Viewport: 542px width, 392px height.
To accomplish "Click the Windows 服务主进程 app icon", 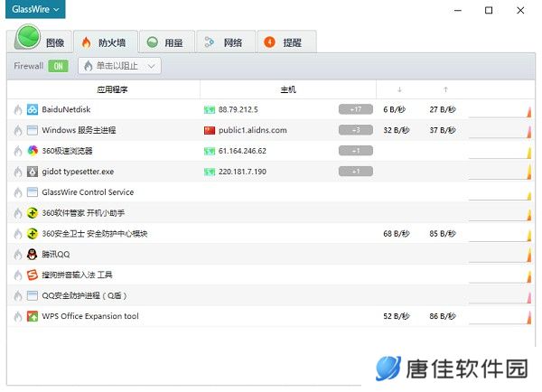I will pyautogui.click(x=33, y=130).
